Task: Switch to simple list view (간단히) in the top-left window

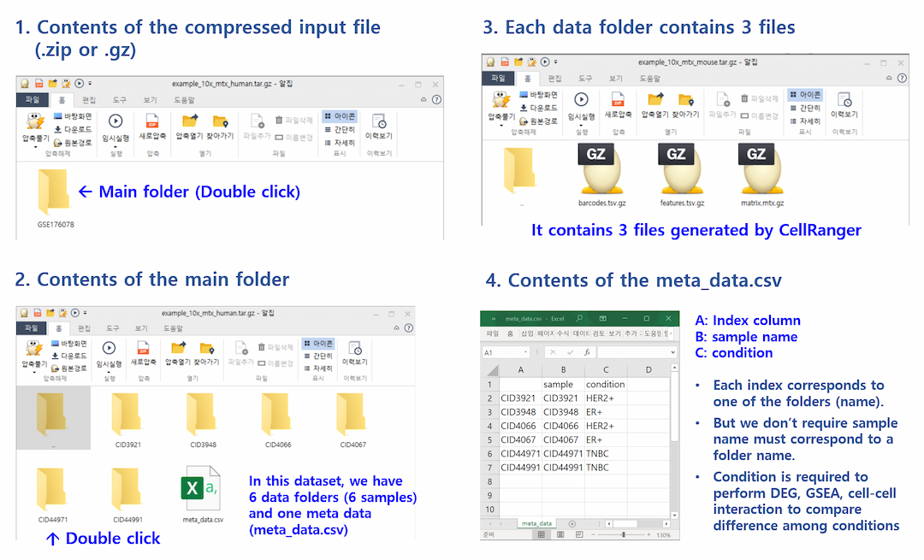Action: pyautogui.click(x=341, y=129)
